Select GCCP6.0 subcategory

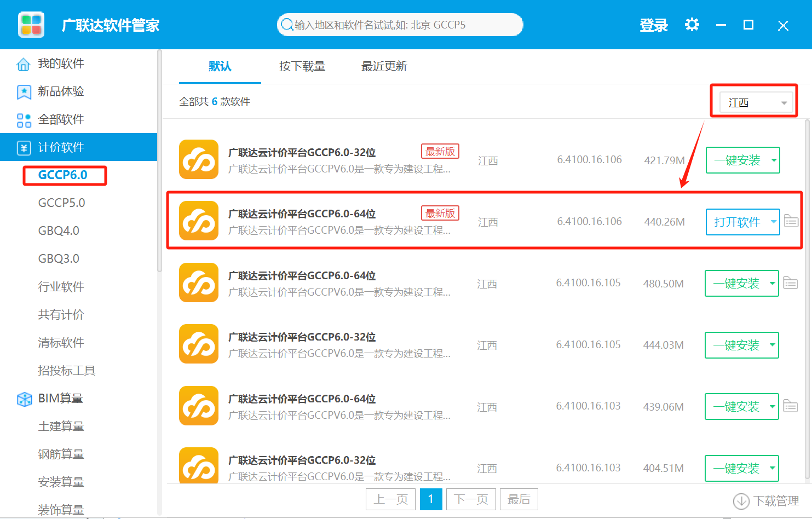tap(63, 175)
